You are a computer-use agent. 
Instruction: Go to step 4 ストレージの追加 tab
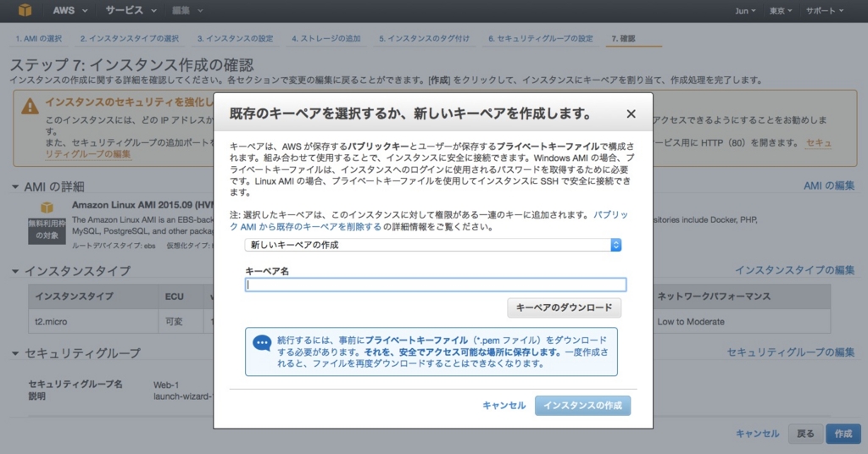(x=326, y=39)
